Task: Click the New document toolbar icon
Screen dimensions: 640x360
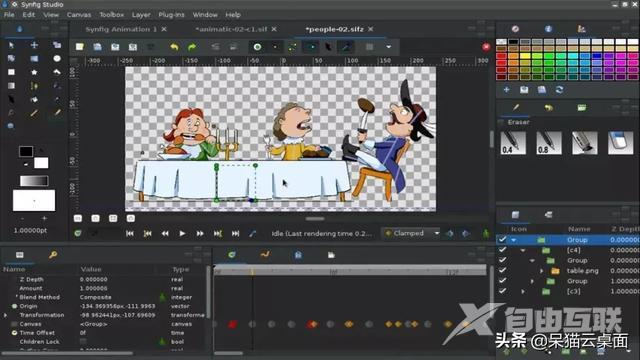Action: [x=80, y=47]
